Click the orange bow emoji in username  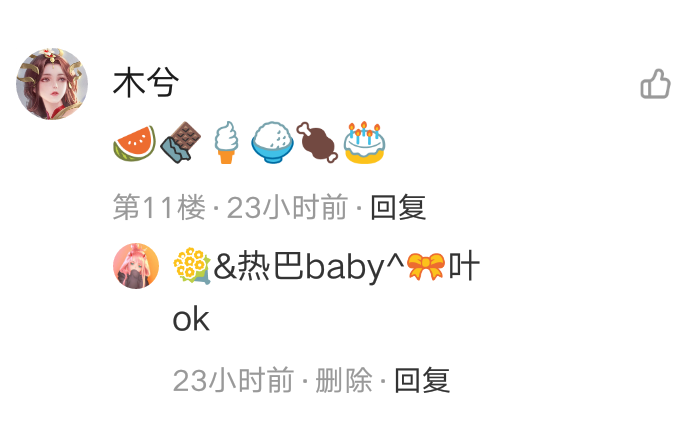(x=426, y=266)
